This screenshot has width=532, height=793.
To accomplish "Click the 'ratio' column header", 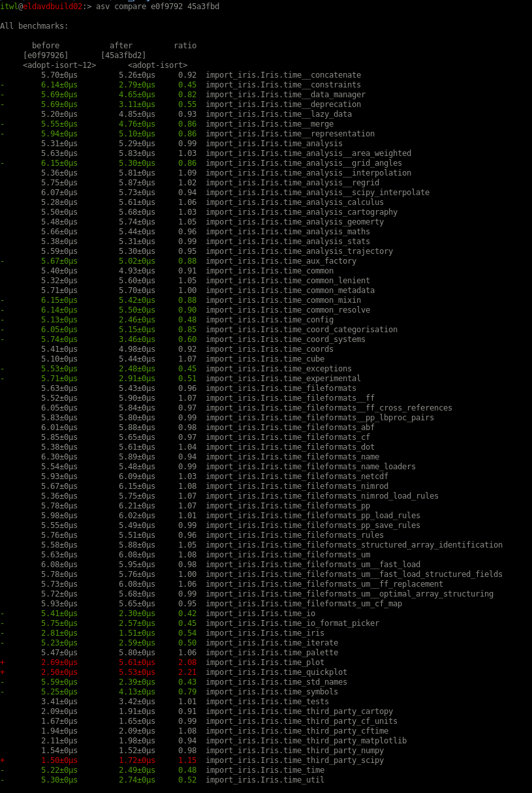I will pos(185,46).
